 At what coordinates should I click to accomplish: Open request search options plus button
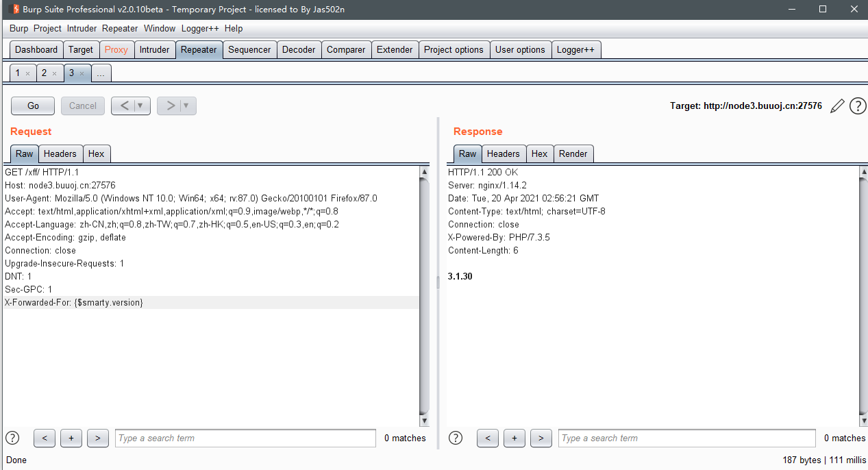click(71, 438)
